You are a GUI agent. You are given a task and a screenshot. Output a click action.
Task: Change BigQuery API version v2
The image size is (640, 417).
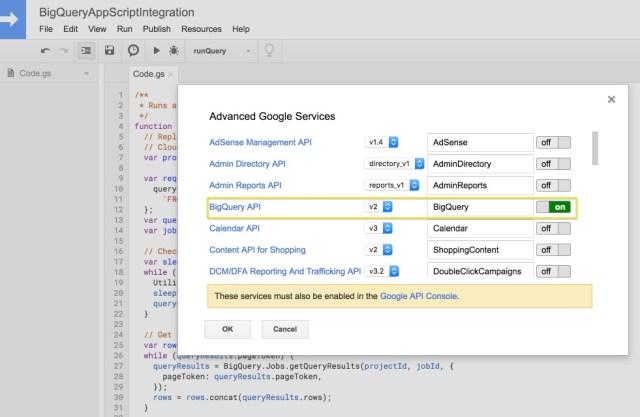(x=378, y=207)
